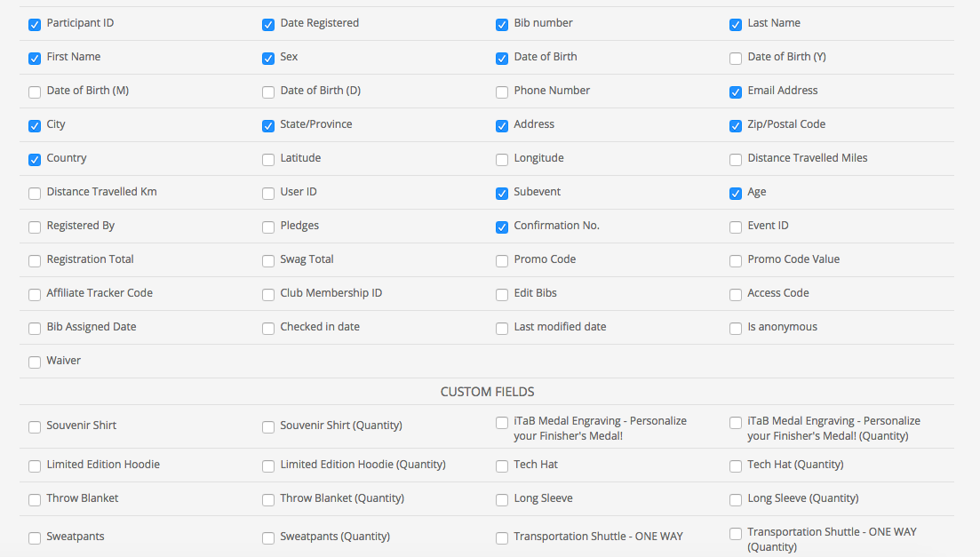Uncheck the Date Registered field
This screenshot has width=980, height=557.
tap(268, 25)
